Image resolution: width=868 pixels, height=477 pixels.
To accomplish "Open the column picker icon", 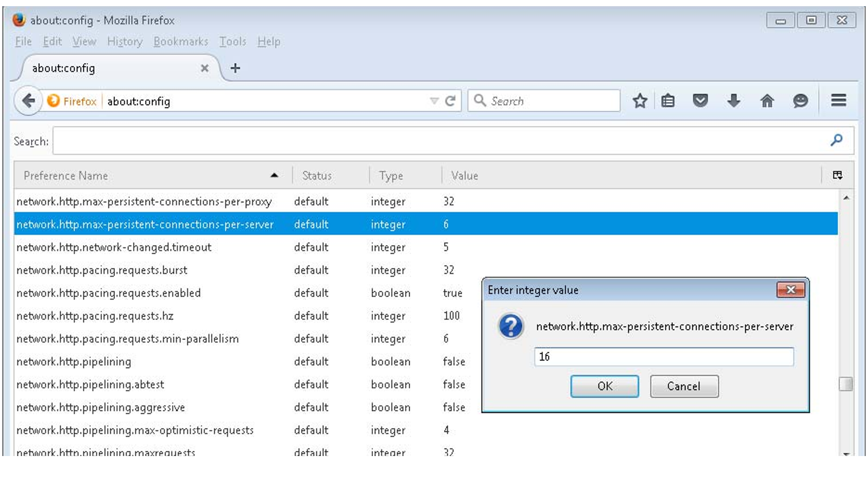I will [837, 175].
